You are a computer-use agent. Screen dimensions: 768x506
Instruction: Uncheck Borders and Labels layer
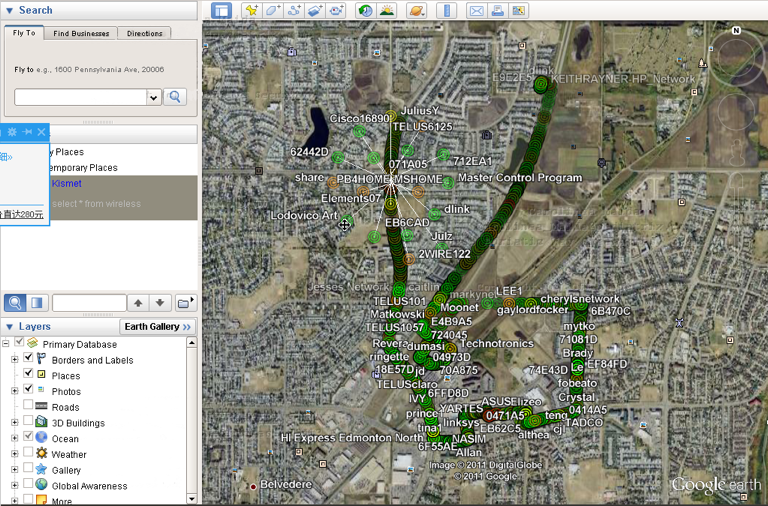point(28,358)
